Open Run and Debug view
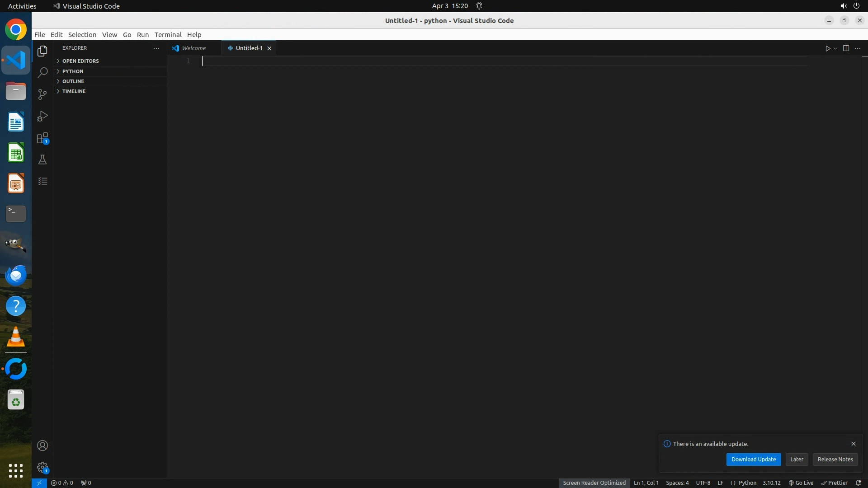The height and width of the screenshot is (488, 868). pos(42,116)
